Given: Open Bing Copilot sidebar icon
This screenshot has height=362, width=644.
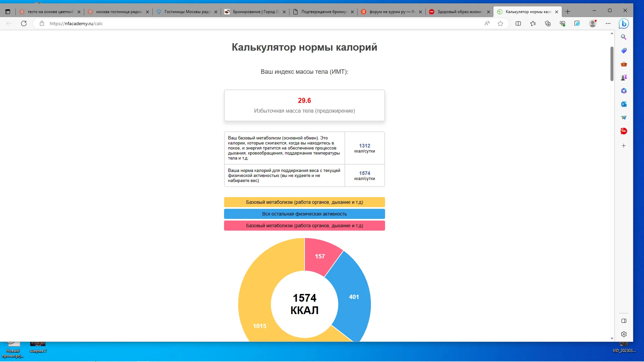Looking at the screenshot, I should [x=624, y=23].
